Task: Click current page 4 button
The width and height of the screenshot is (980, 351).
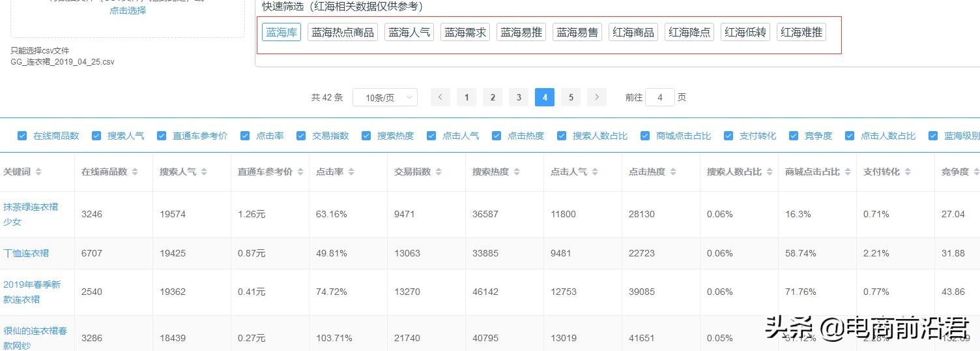Action: pyautogui.click(x=545, y=97)
